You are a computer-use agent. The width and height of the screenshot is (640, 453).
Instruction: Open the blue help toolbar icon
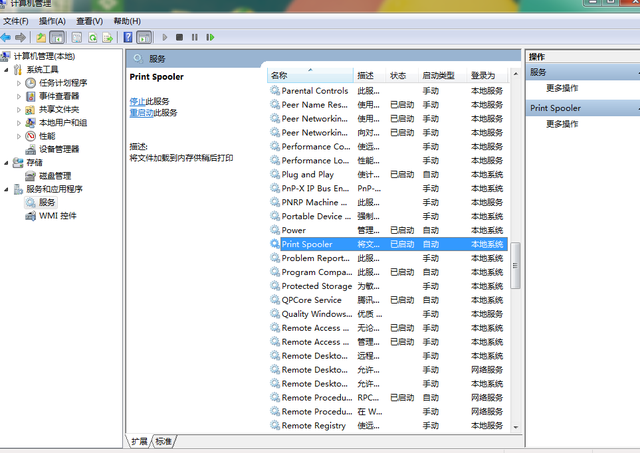pos(128,38)
